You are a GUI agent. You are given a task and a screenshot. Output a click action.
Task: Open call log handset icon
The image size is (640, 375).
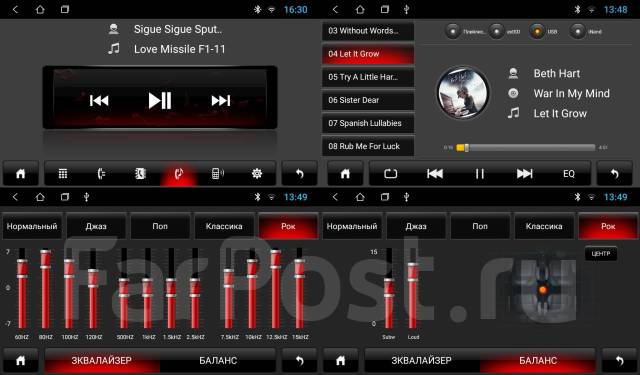coord(101,173)
